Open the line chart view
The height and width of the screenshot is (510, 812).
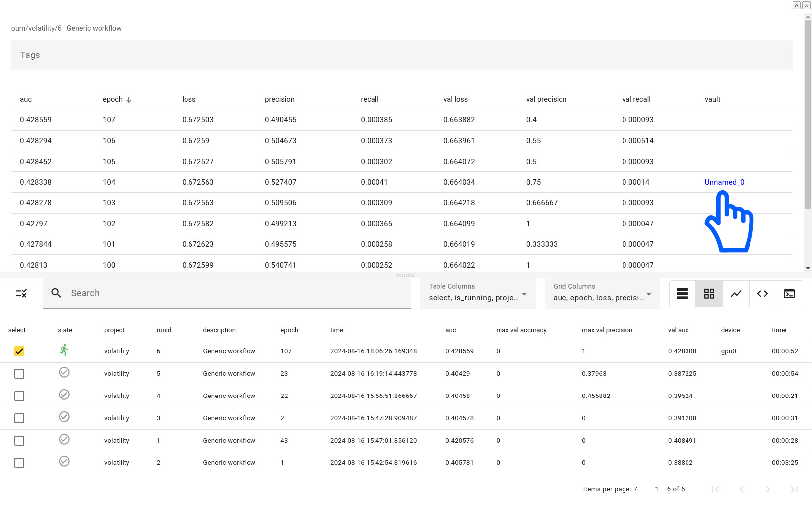(736, 294)
